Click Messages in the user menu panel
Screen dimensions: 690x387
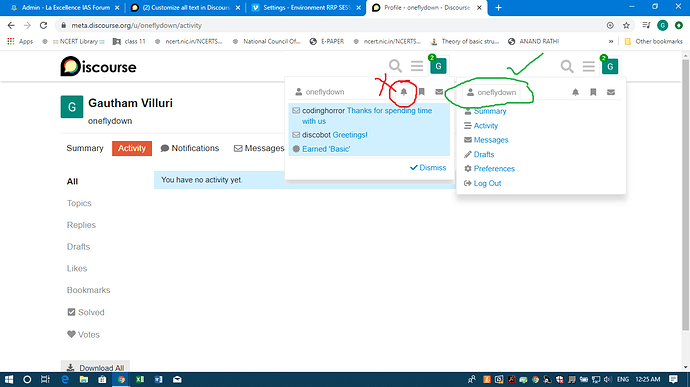point(486,140)
